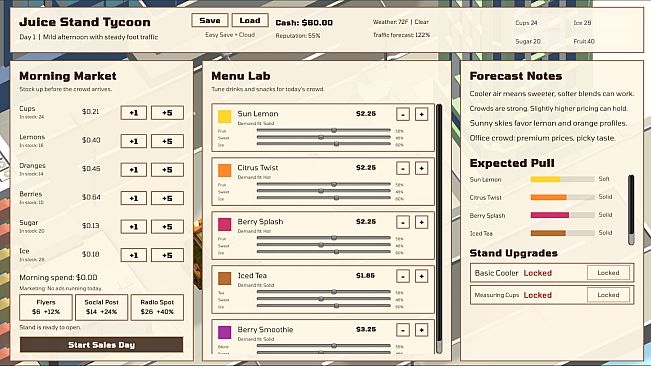Add five Lemons to stock
Image resolution: width=651 pixels, height=366 pixels.
click(167, 141)
